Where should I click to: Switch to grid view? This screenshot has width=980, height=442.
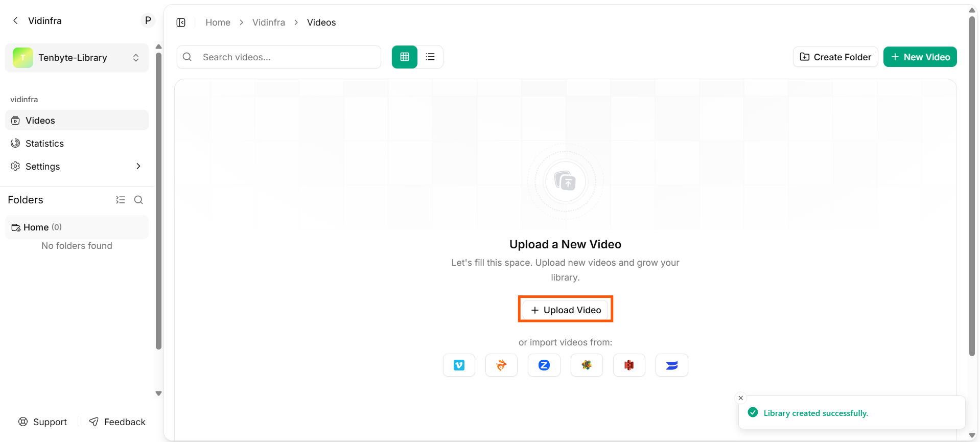tap(405, 57)
